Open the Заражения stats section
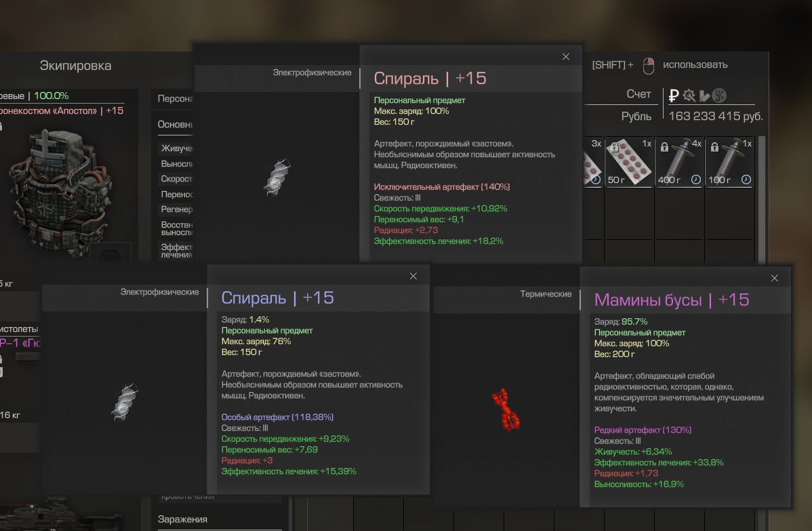Screen dimensions: 812x531 (x=182, y=519)
